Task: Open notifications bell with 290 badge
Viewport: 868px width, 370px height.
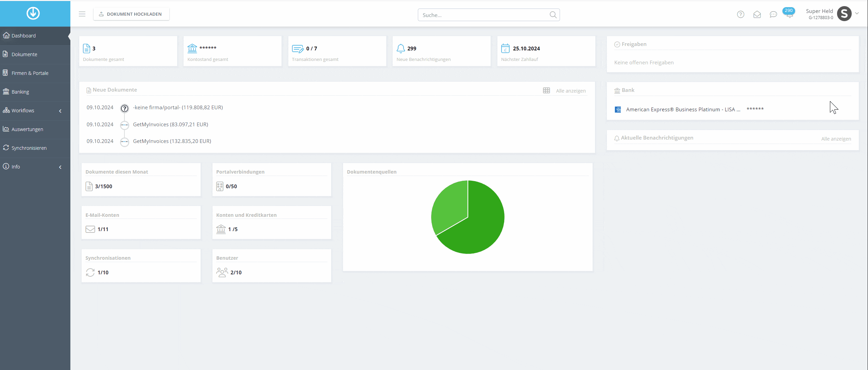Action: pos(789,13)
